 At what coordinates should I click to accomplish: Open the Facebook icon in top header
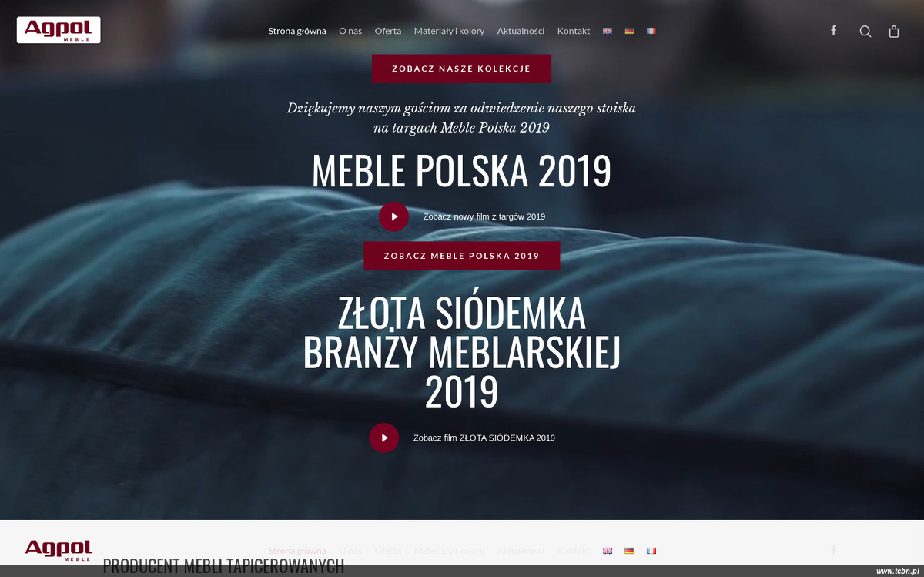tap(833, 30)
